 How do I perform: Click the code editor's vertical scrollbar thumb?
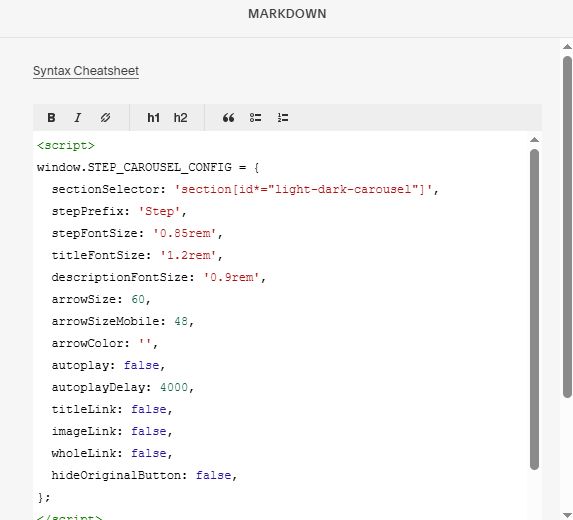click(534, 309)
